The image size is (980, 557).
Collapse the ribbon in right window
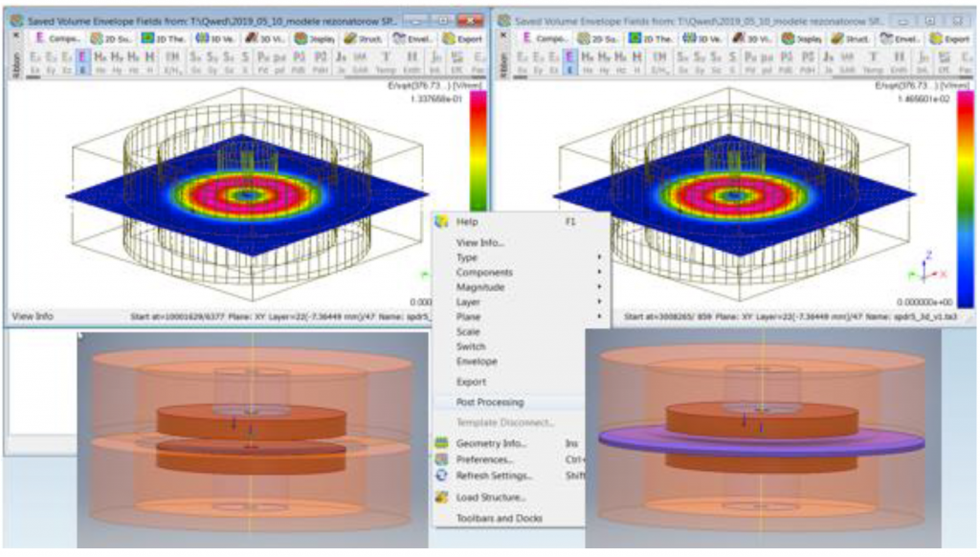pyautogui.click(x=503, y=36)
